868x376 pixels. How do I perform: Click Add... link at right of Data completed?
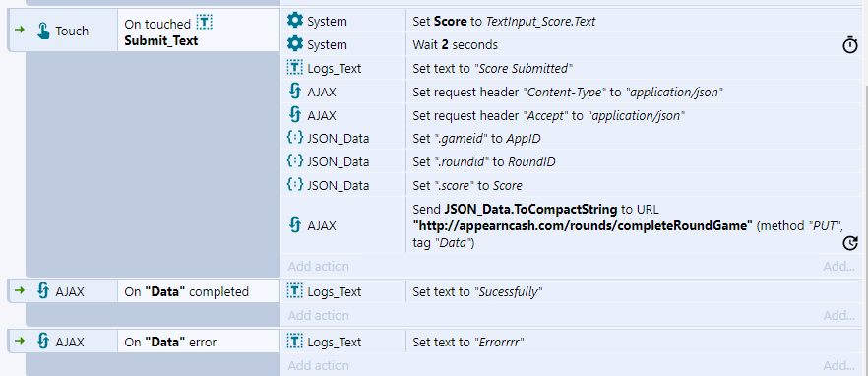[x=838, y=316]
